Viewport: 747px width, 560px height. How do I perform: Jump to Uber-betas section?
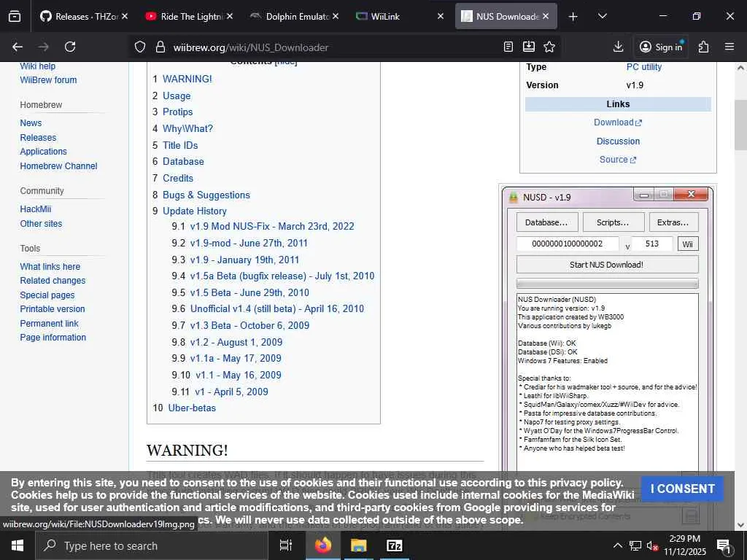coord(192,408)
